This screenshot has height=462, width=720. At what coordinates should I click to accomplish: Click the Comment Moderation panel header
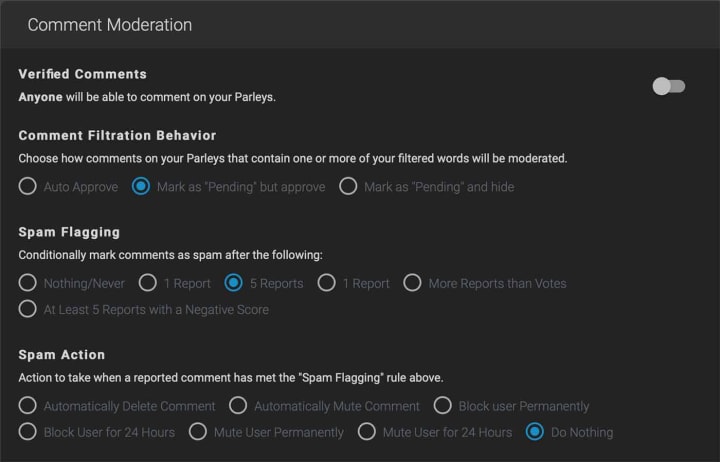click(x=110, y=24)
